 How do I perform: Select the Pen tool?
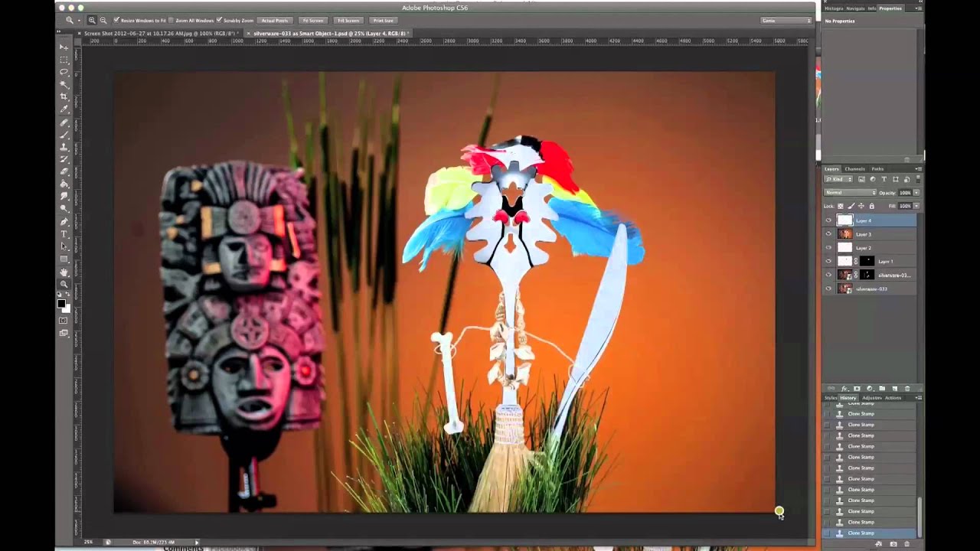tap(64, 222)
